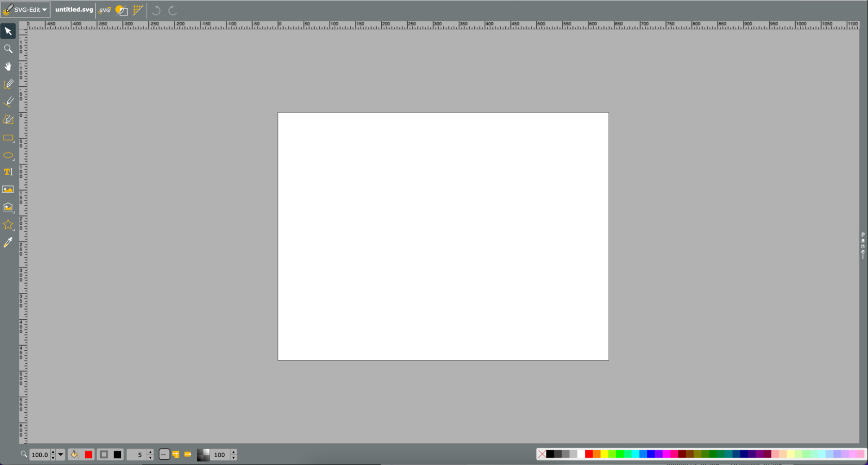Pick the Eyedropper tool
The image size is (868, 465).
(x=8, y=243)
